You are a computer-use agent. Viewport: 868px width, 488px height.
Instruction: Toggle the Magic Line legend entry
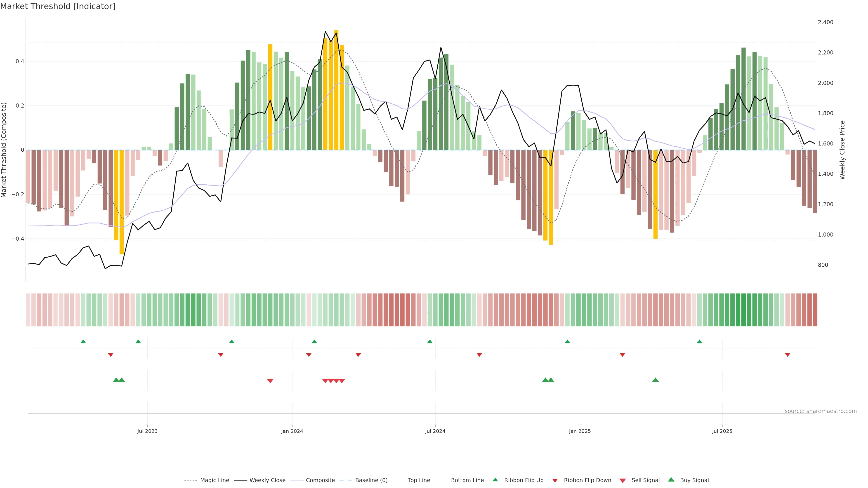tap(214, 480)
